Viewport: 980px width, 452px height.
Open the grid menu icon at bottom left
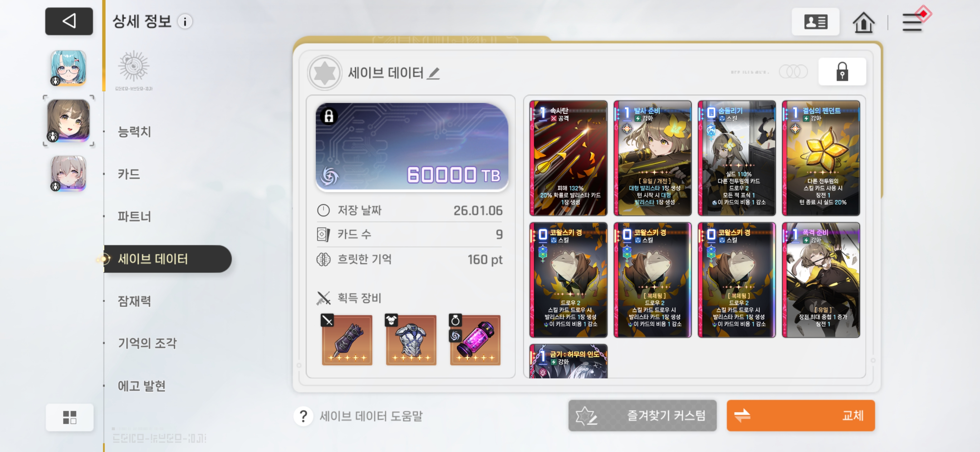pyautogui.click(x=70, y=417)
